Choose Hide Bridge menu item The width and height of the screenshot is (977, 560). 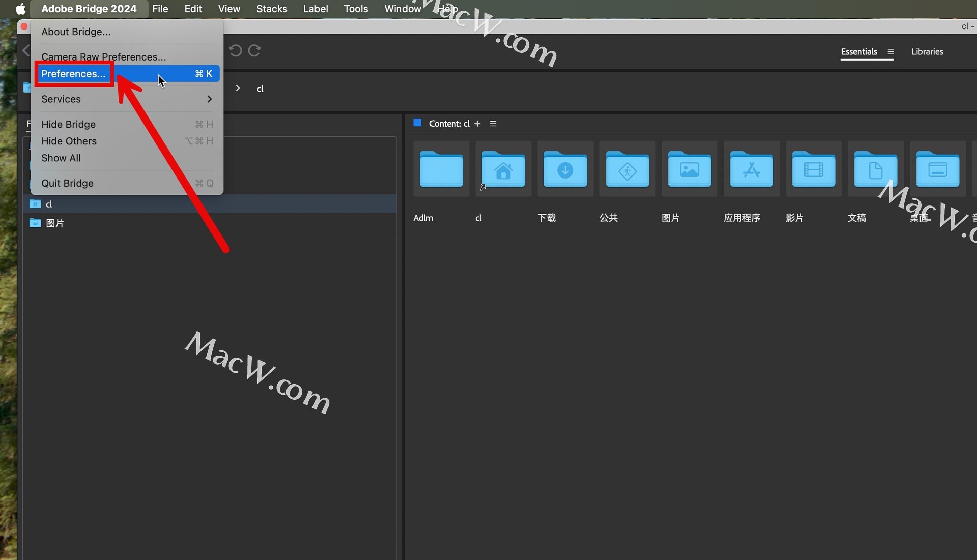click(127, 124)
